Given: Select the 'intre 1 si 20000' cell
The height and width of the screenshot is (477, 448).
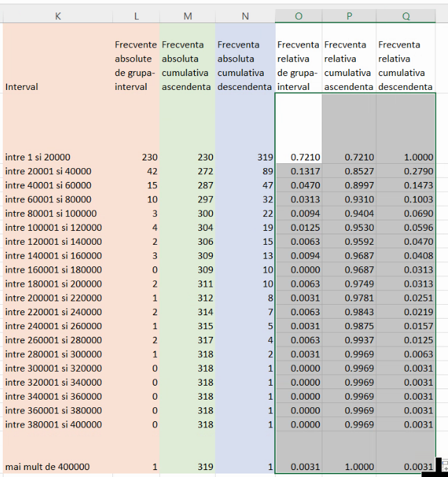Looking at the screenshot, I should (x=57, y=158).
